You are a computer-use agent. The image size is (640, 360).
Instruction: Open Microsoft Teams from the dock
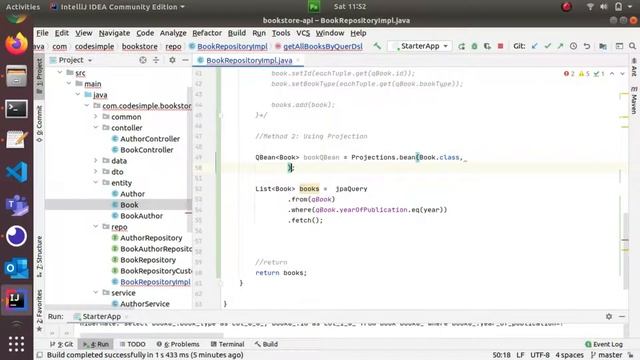tap(16, 204)
